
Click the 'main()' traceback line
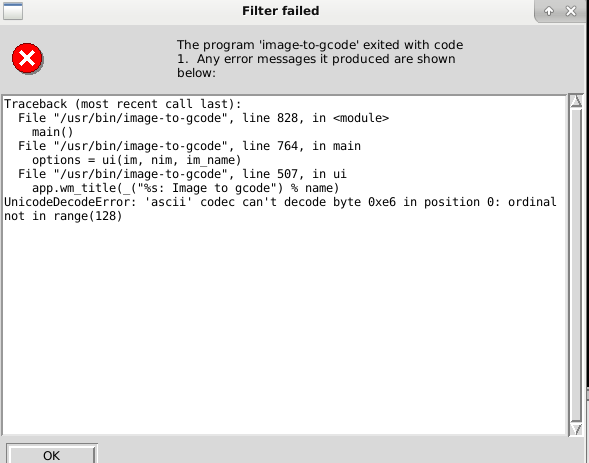coord(53,132)
